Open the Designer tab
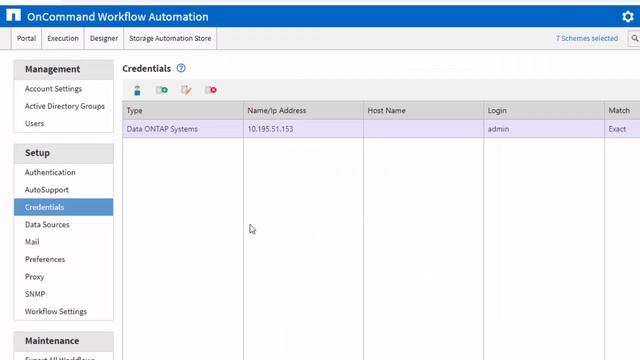 click(104, 38)
